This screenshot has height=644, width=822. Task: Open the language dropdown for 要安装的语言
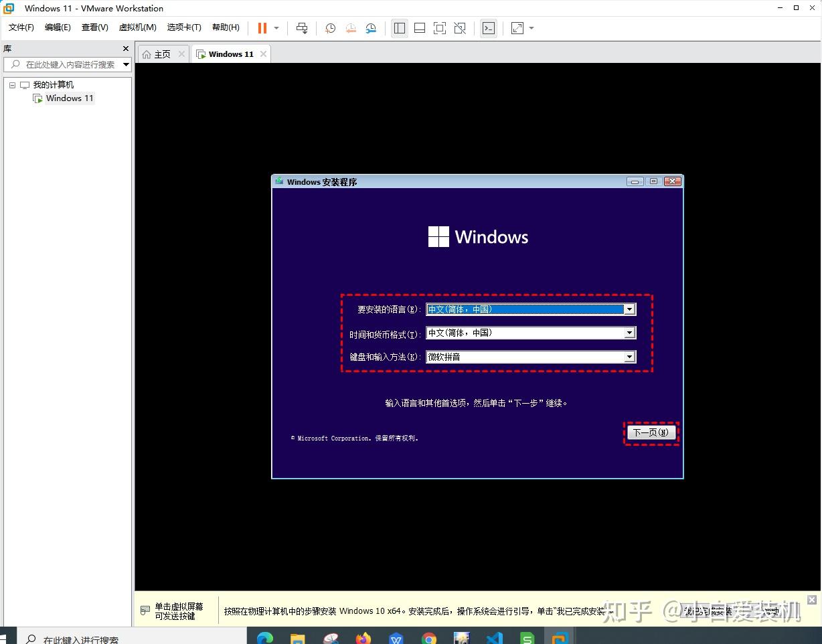pyautogui.click(x=629, y=309)
